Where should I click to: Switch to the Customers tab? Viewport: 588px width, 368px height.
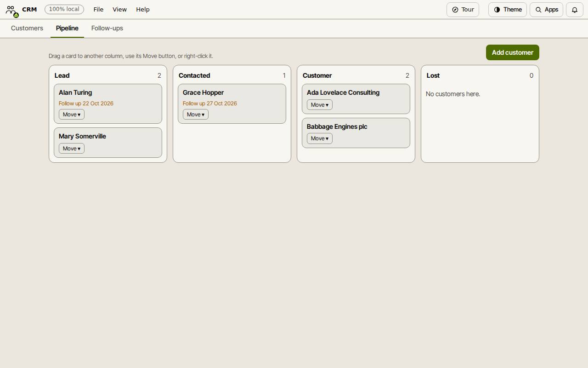click(27, 28)
